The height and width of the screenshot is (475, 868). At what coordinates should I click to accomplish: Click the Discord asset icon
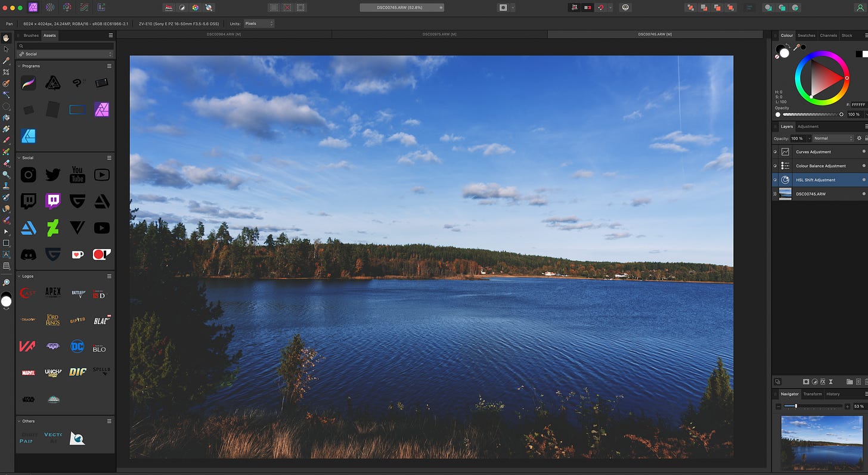click(x=28, y=254)
